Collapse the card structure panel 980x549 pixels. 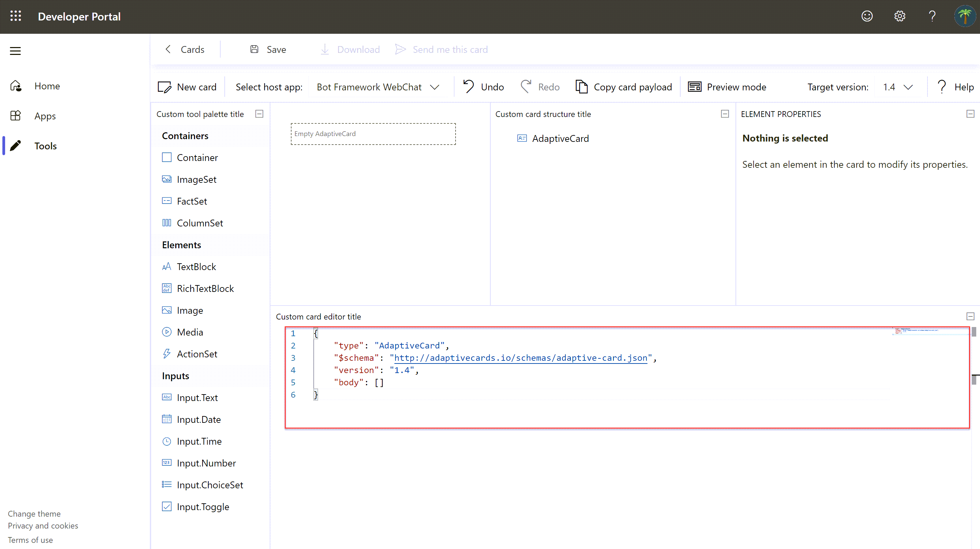[725, 114]
